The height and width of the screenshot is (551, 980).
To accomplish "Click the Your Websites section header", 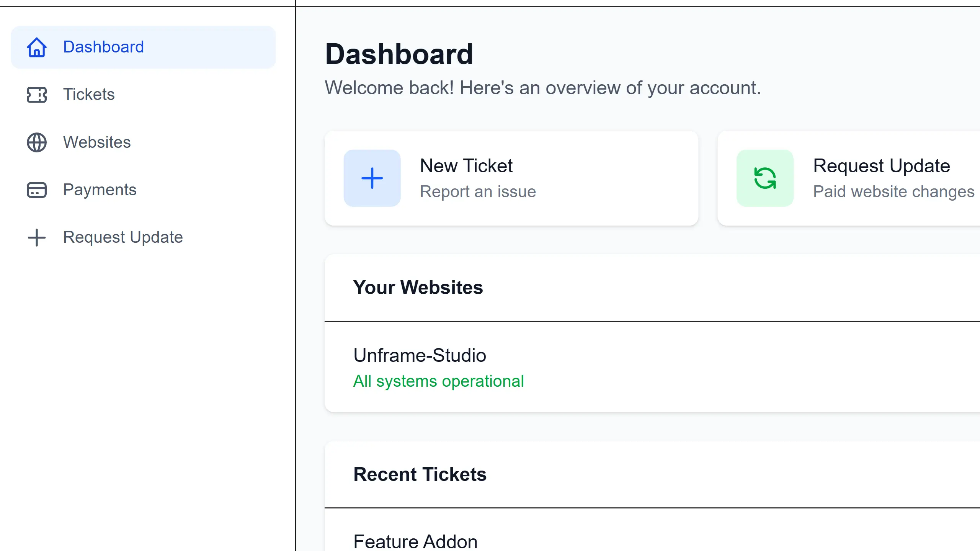I will tap(418, 288).
